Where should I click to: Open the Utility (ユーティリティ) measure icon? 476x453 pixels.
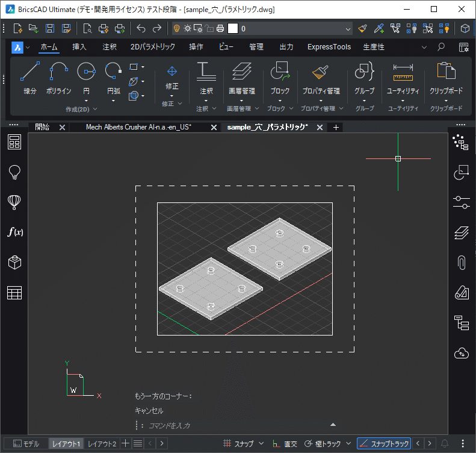[x=403, y=72]
